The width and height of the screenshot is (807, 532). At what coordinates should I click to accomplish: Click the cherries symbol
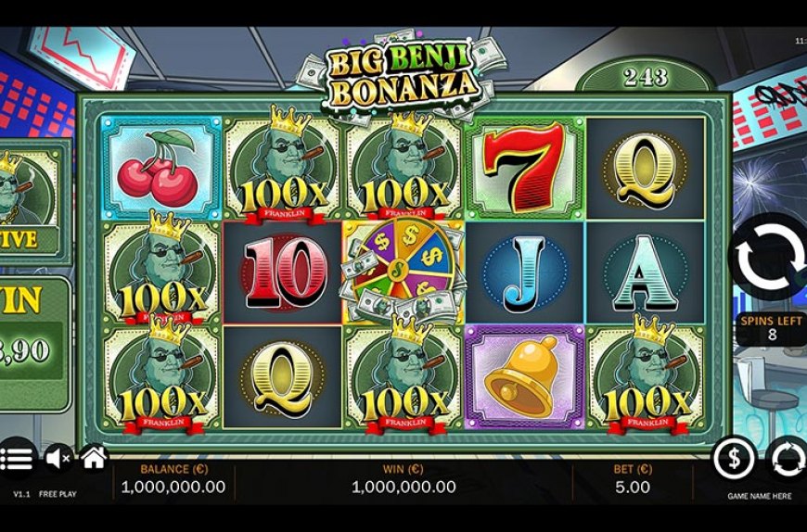click(161, 168)
